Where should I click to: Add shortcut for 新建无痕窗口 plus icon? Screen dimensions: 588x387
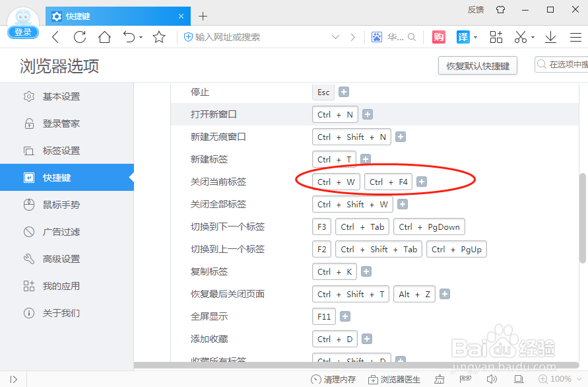point(401,137)
